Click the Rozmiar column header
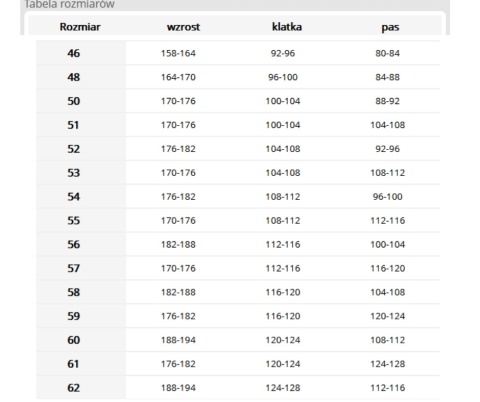The width and height of the screenshot is (480, 402). (80, 27)
